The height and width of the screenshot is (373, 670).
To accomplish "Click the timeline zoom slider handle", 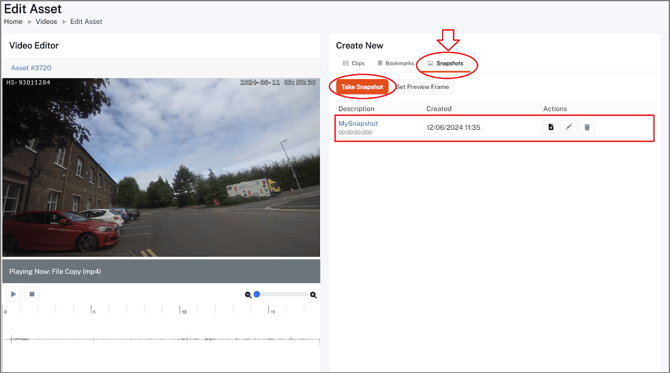I will 257,294.
